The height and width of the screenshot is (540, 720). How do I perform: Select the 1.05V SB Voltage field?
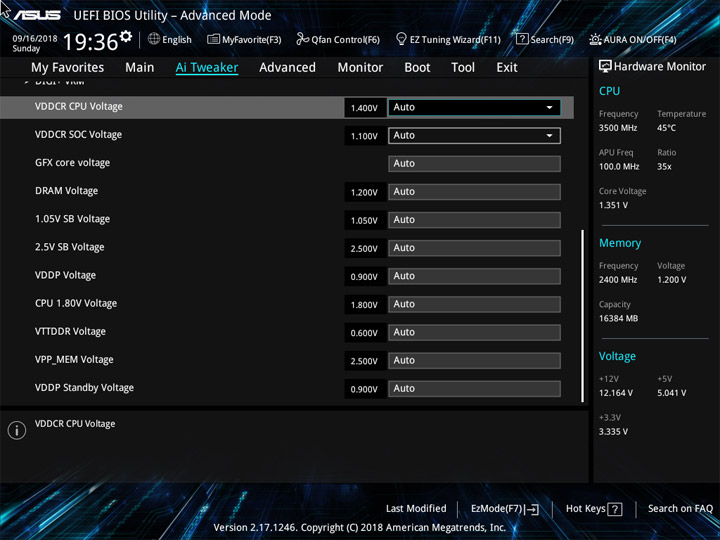pyautogui.click(x=474, y=220)
